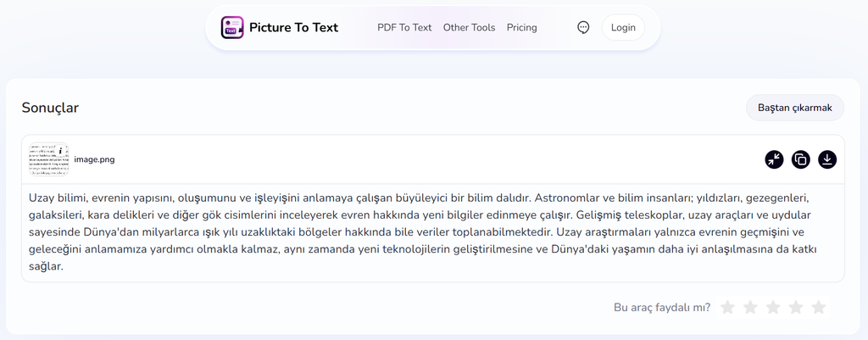
Task: Click the info icon on the image thumbnail
Action: [60, 150]
